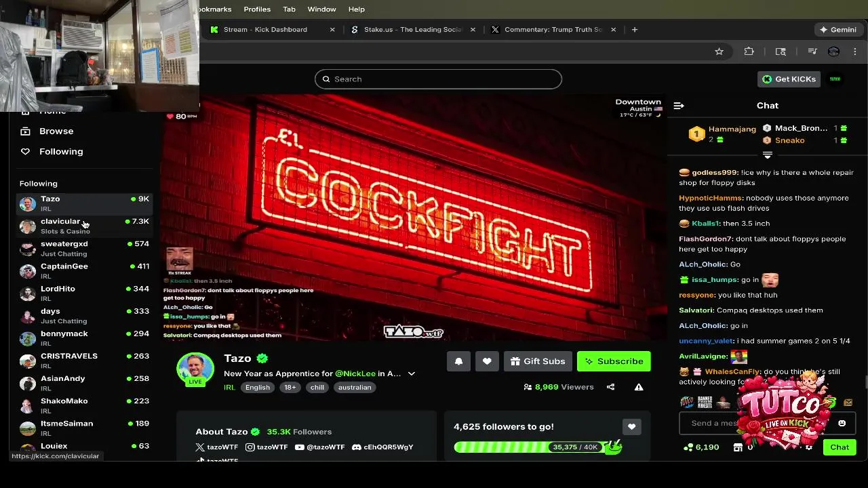
Task: Open a new browser tab
Action: 635,30
